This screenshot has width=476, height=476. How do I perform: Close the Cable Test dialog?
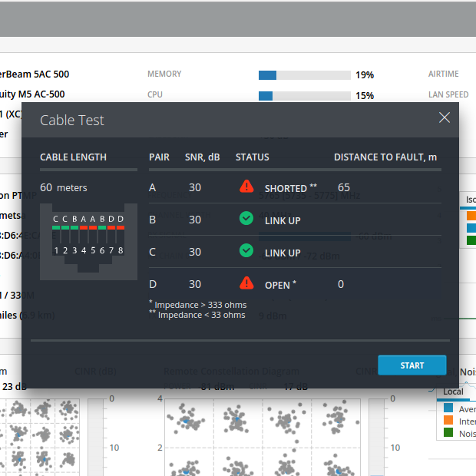point(444,117)
